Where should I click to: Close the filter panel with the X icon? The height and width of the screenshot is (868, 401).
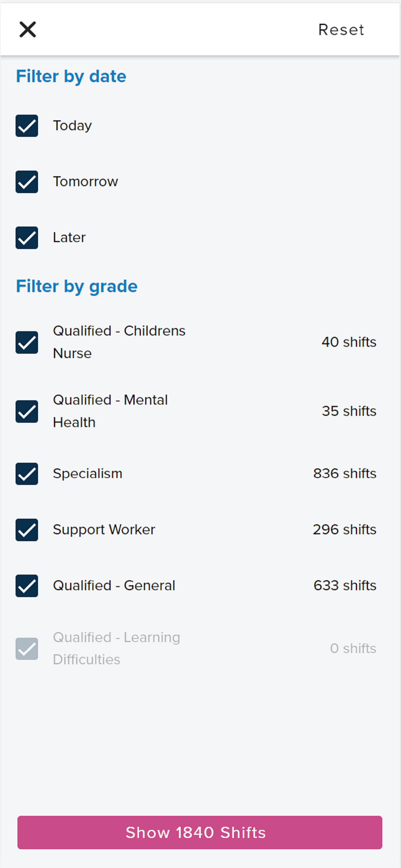[27, 29]
